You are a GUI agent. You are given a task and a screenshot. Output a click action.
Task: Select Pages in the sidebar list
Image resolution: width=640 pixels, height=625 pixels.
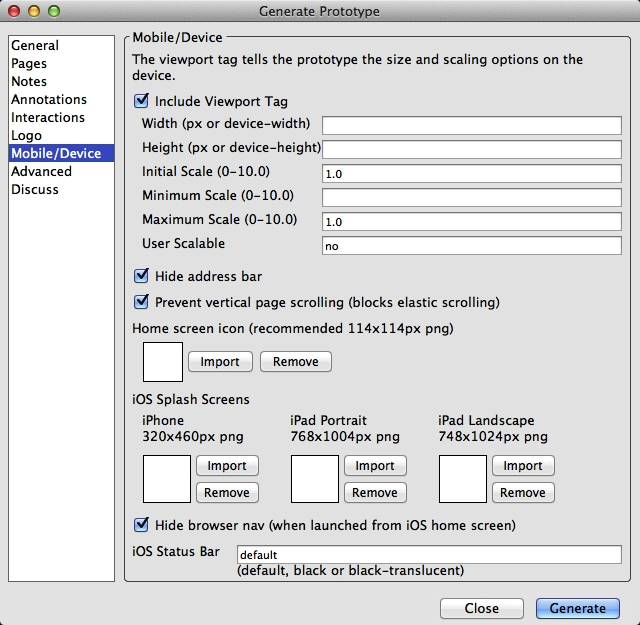[x=29, y=63]
